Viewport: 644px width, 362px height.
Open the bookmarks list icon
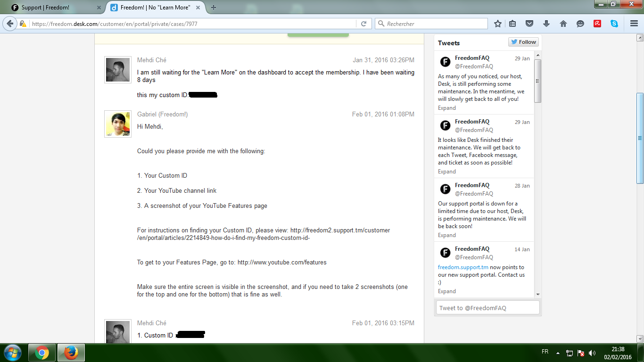[x=512, y=24]
